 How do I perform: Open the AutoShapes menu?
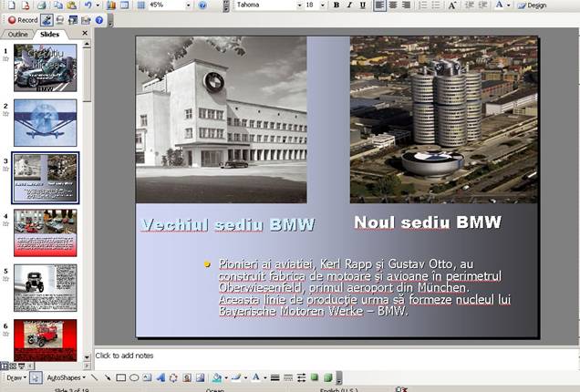[x=67, y=377]
